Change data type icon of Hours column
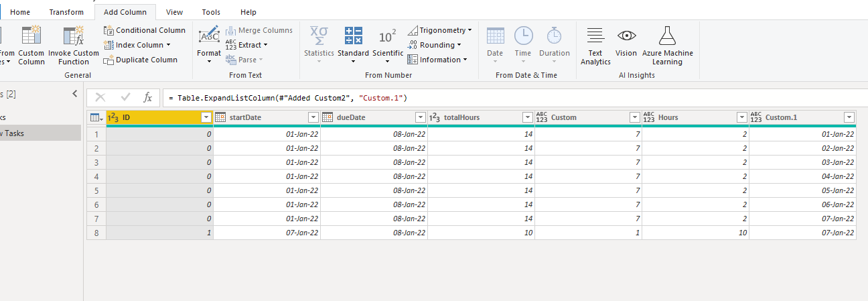 point(649,117)
